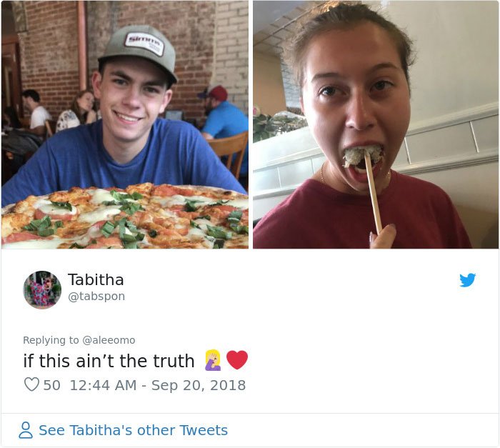The width and height of the screenshot is (500, 448).
Task: Click the facepalm emoji in the tweet
Action: click(x=213, y=360)
